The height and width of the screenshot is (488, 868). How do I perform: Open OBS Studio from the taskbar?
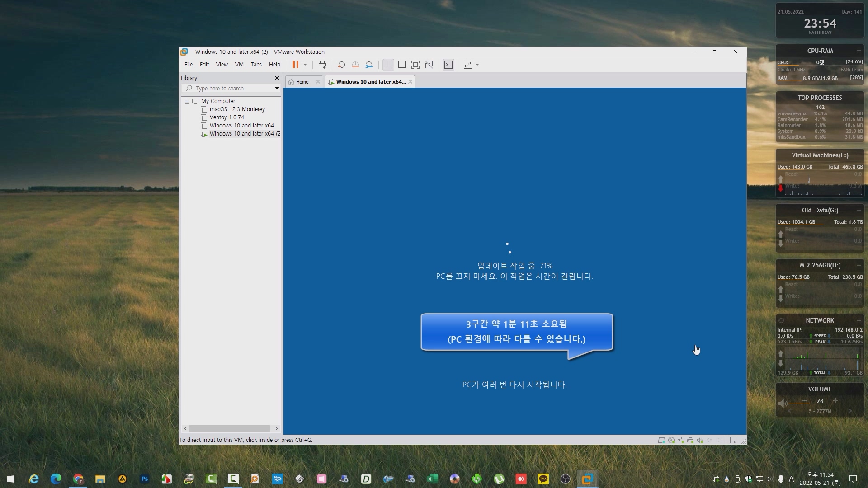click(x=566, y=479)
